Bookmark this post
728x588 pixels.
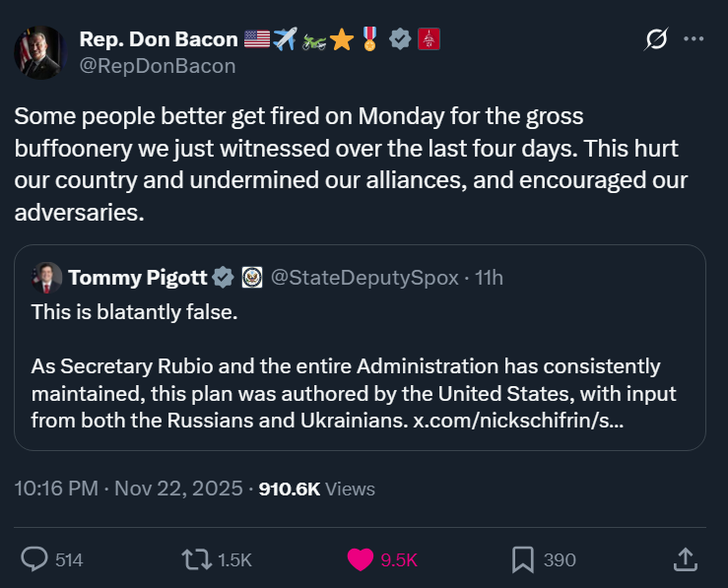[x=523, y=559]
